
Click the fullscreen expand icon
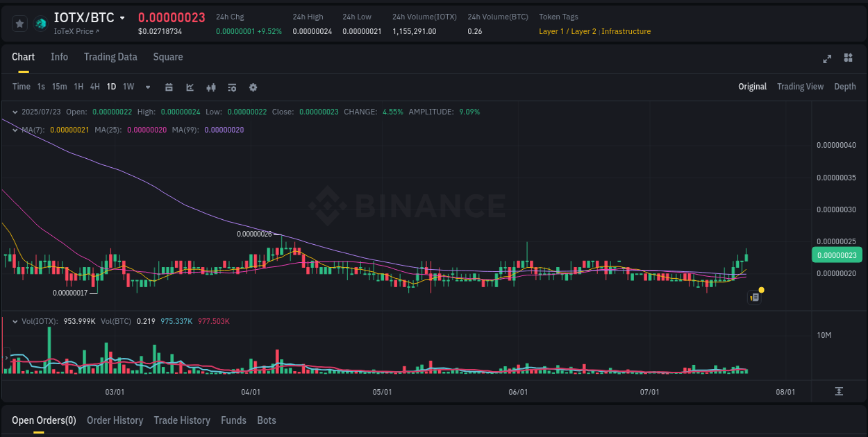[x=826, y=59]
